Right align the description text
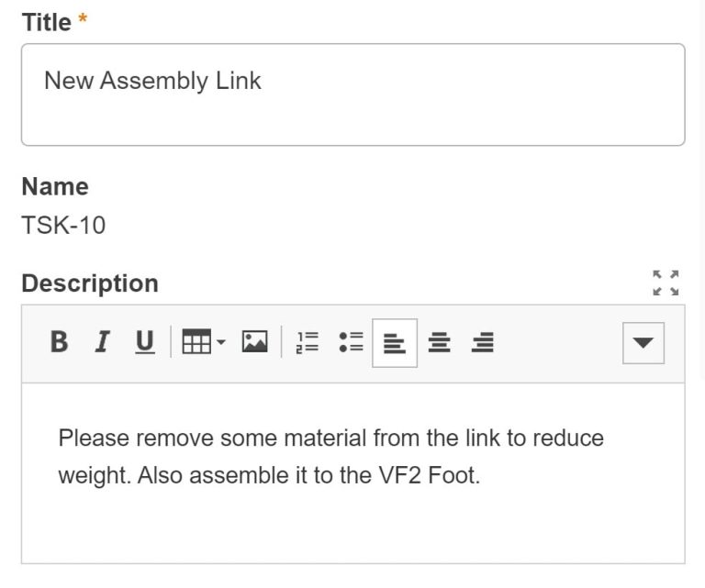Screen dimensions: 705x588 (483, 342)
